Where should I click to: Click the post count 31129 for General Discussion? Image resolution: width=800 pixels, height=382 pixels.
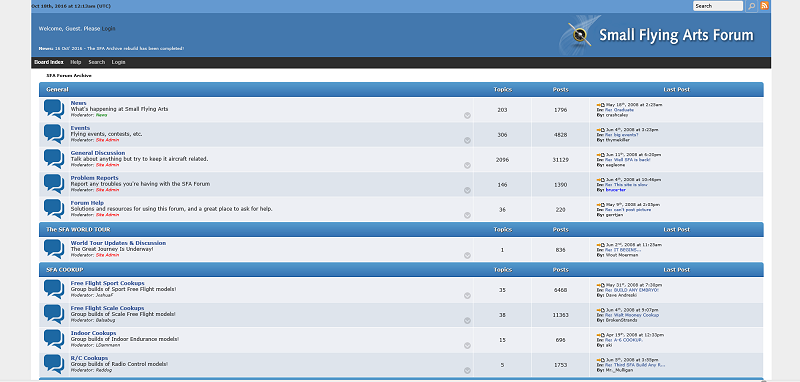coord(560,160)
